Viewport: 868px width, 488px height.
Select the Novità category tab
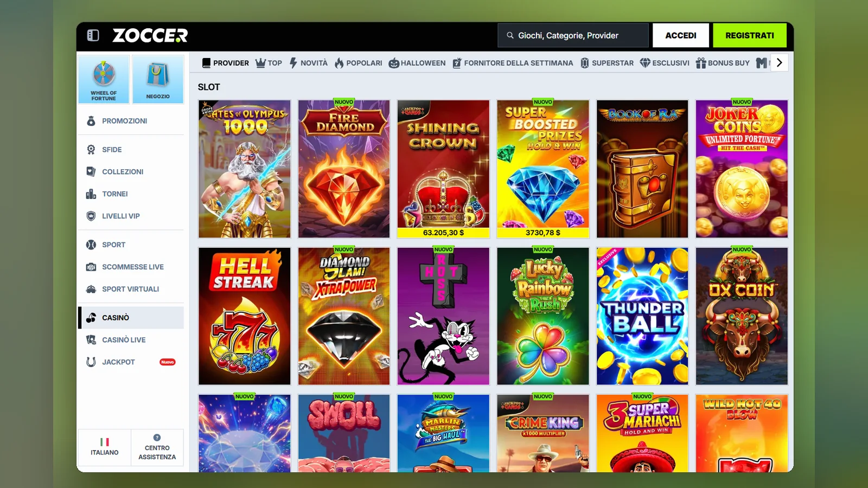pos(308,63)
